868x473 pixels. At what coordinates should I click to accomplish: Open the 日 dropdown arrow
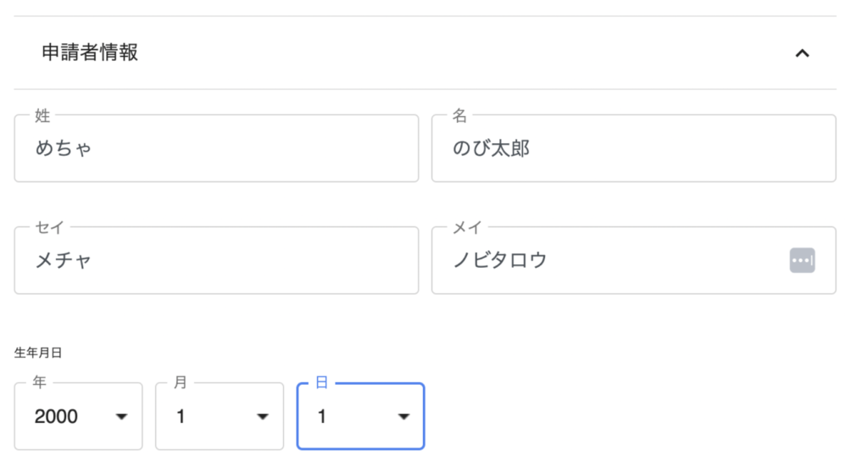(403, 416)
